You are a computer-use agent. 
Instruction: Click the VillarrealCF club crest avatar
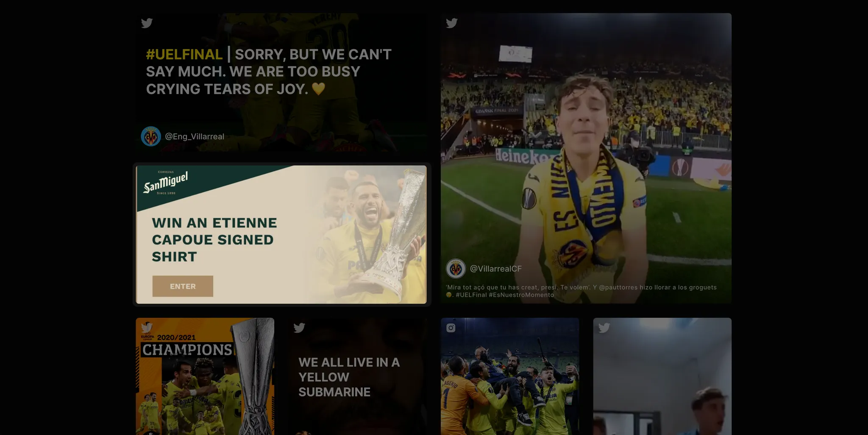coord(456,269)
